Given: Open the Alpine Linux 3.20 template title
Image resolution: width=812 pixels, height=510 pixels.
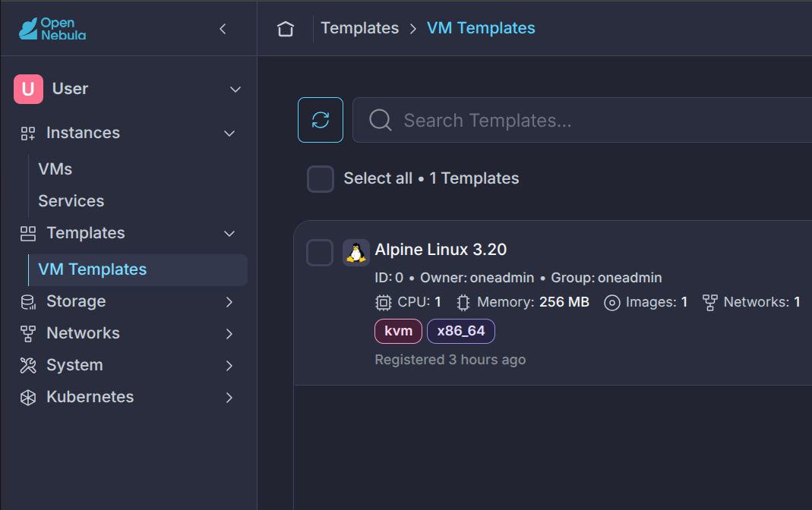Looking at the screenshot, I should coord(441,250).
